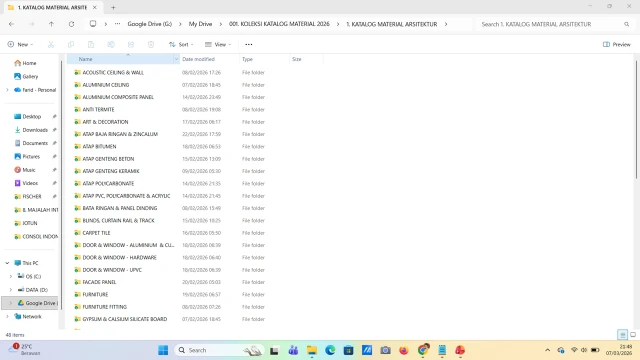Open Google Chrome from taskbar
Image resolution: width=640 pixels, height=360 pixels.
point(423,350)
